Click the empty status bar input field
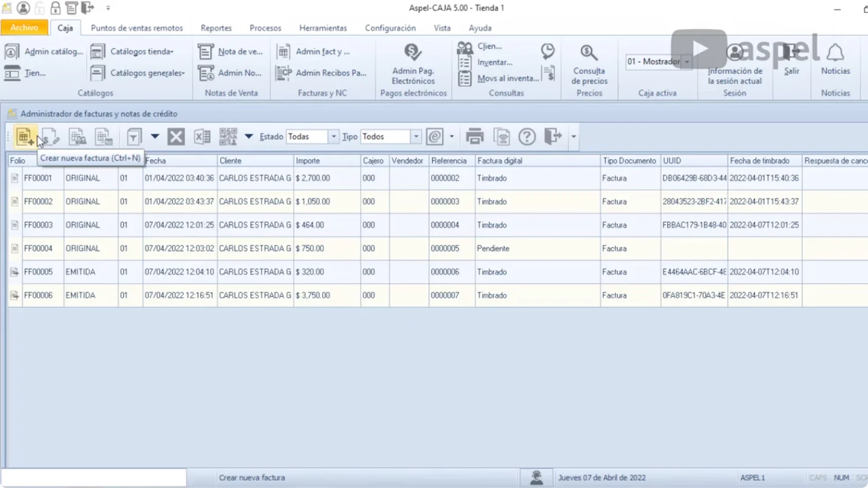868x488 pixels. (94, 477)
